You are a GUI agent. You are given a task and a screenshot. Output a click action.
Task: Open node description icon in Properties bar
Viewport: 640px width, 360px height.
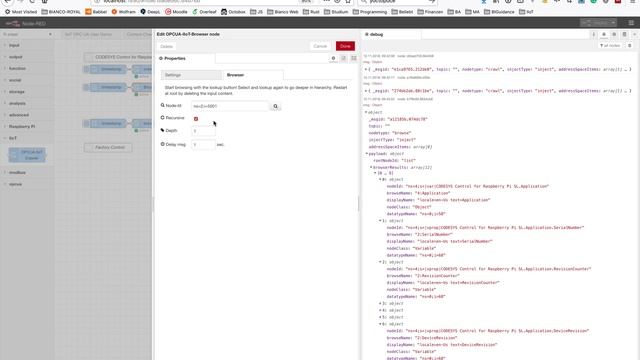[x=344, y=59]
